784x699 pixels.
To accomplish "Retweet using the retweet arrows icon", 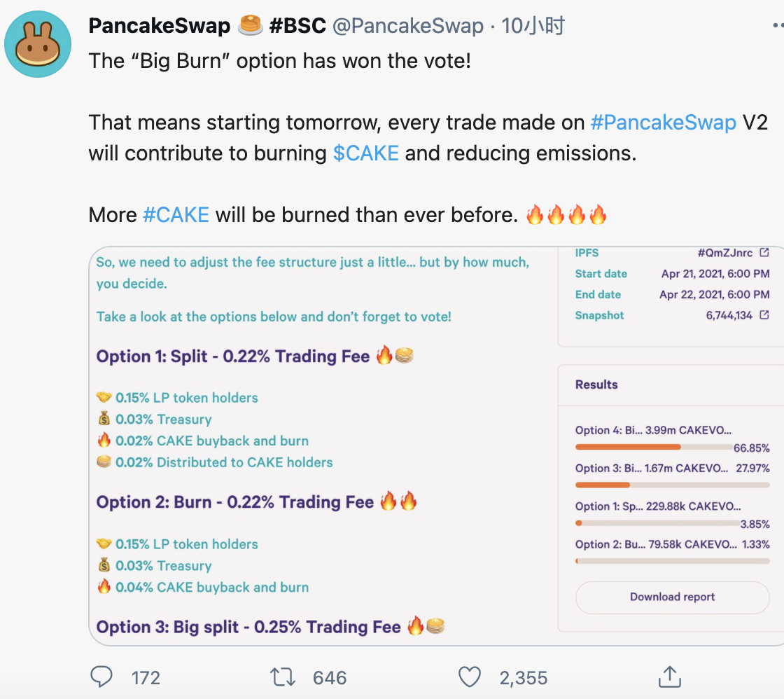I will point(283,677).
